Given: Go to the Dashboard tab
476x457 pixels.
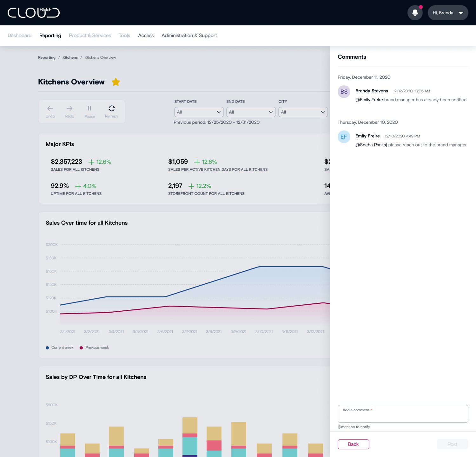Looking at the screenshot, I should (20, 36).
